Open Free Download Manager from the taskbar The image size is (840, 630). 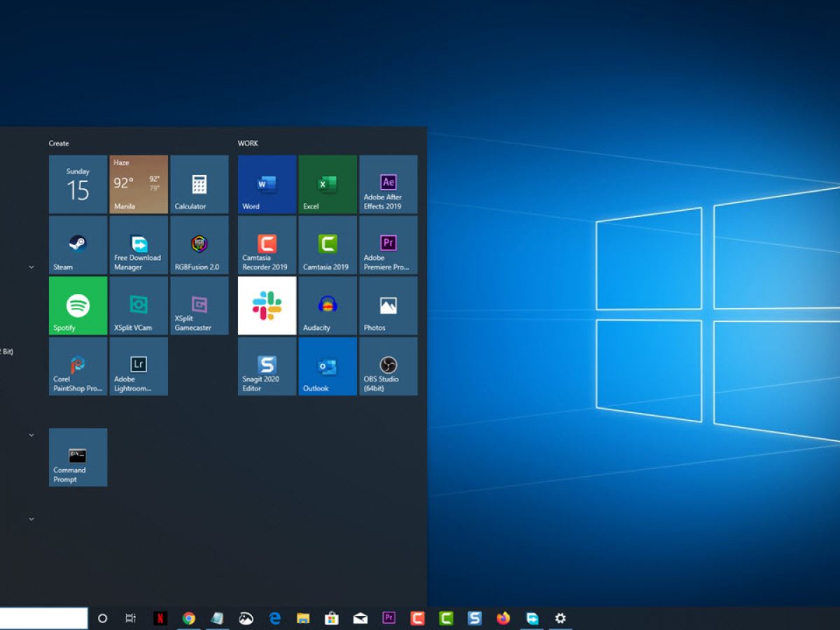point(532,618)
